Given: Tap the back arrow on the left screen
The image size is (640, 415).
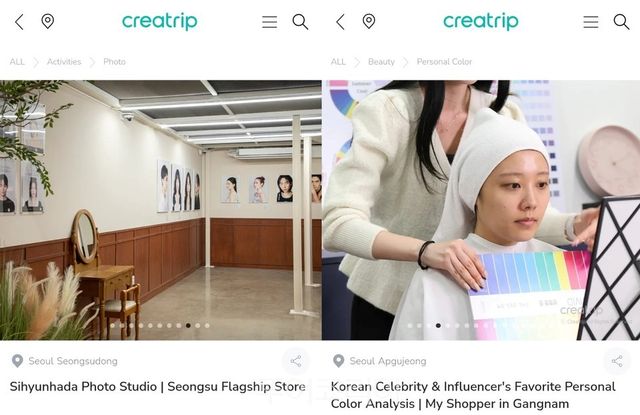Looking at the screenshot, I should (19, 22).
